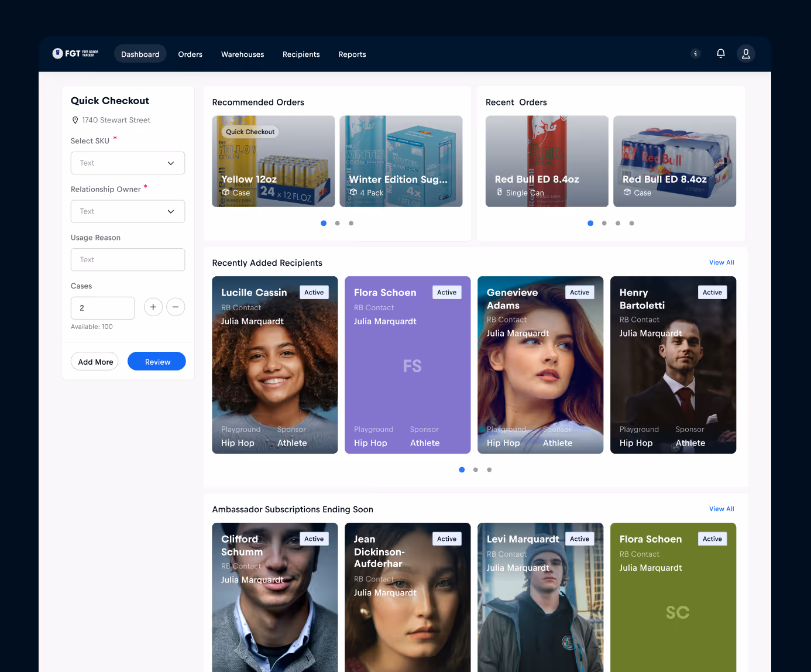The image size is (811, 672).
Task: Select second page dot of Recommended Orders
Action: (x=338, y=223)
